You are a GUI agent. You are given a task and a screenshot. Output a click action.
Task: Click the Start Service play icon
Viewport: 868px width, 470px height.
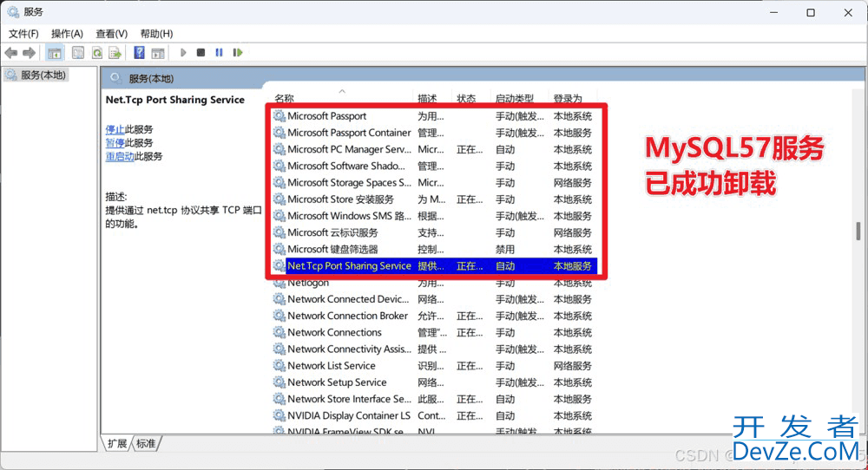[183, 53]
